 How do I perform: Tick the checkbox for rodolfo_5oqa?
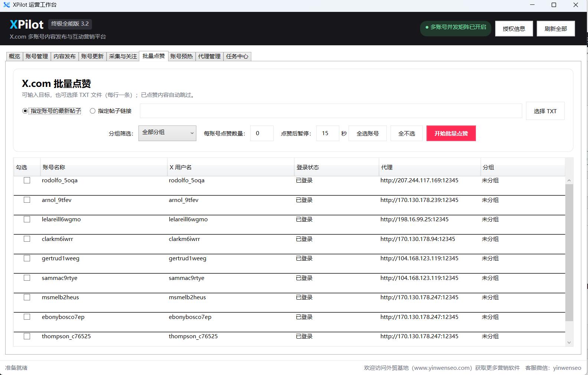coord(27,180)
